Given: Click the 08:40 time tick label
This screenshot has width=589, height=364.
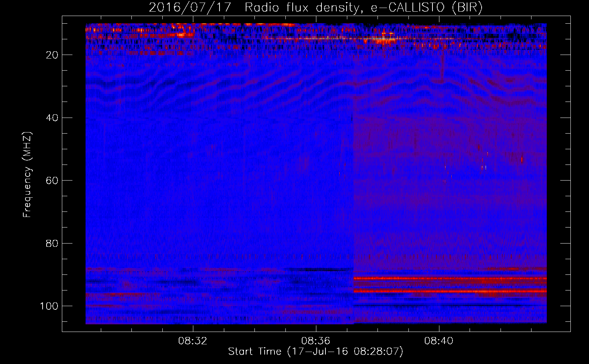Looking at the screenshot, I should (x=439, y=341).
